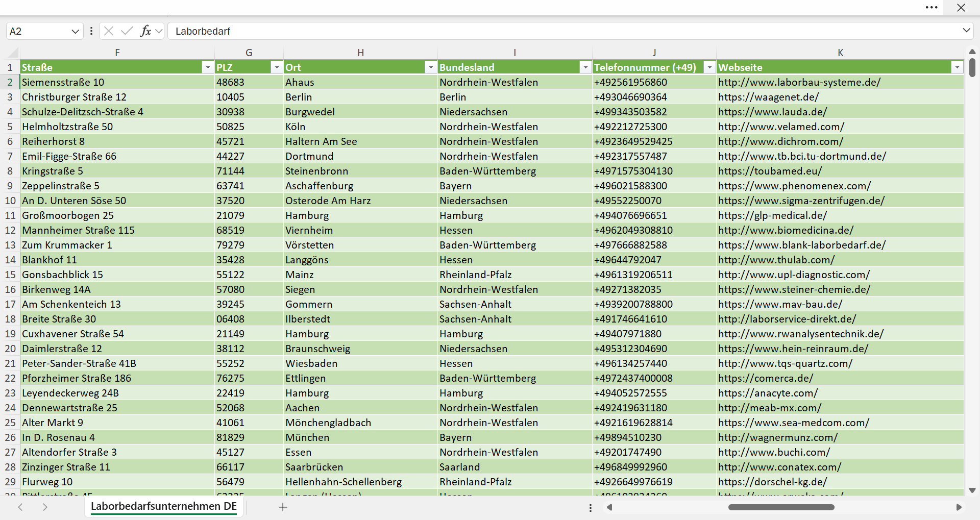Open link http://www.laborbau-systeme.de/
The width and height of the screenshot is (980, 520).
799,82
